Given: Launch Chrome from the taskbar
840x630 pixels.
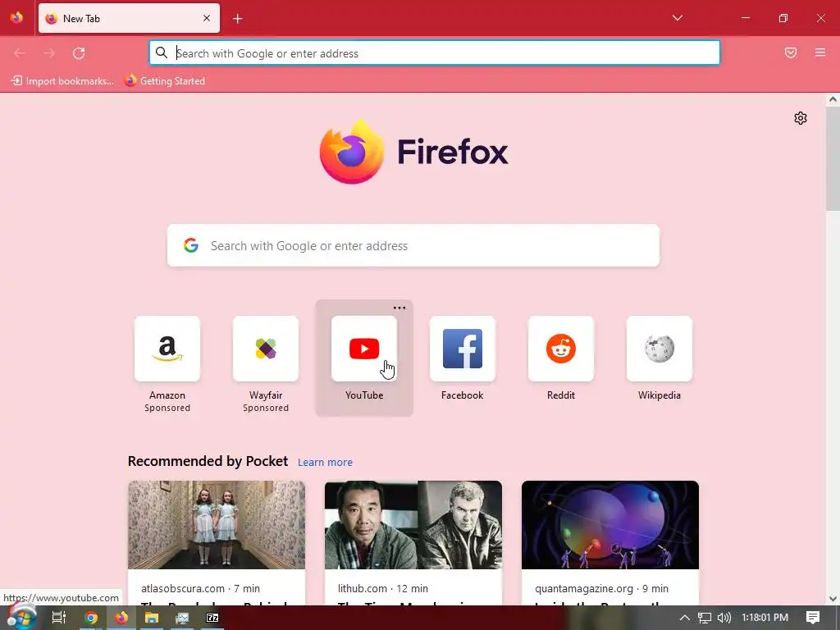Looking at the screenshot, I should click(x=91, y=618).
